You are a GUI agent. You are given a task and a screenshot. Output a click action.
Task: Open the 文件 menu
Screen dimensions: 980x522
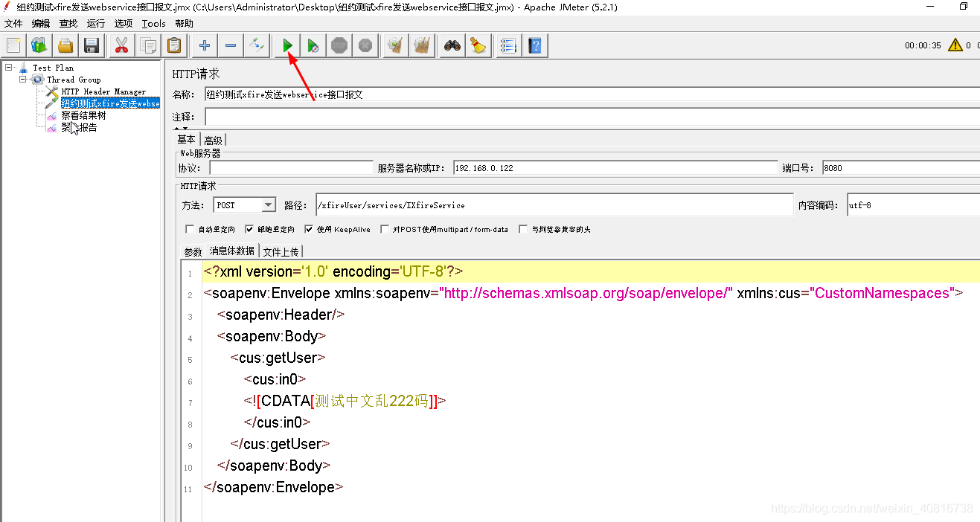pos(13,23)
